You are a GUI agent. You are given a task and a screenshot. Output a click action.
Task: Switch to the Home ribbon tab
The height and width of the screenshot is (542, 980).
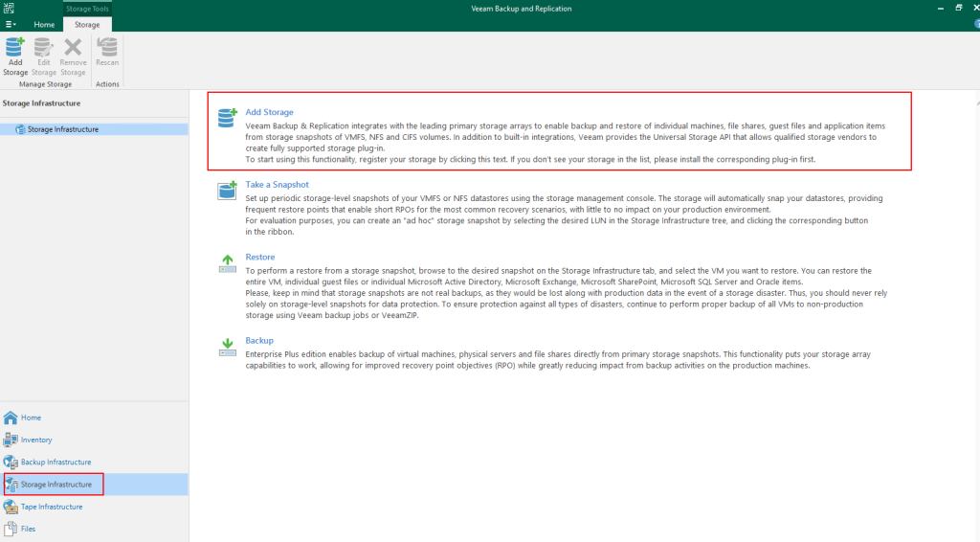tap(44, 24)
